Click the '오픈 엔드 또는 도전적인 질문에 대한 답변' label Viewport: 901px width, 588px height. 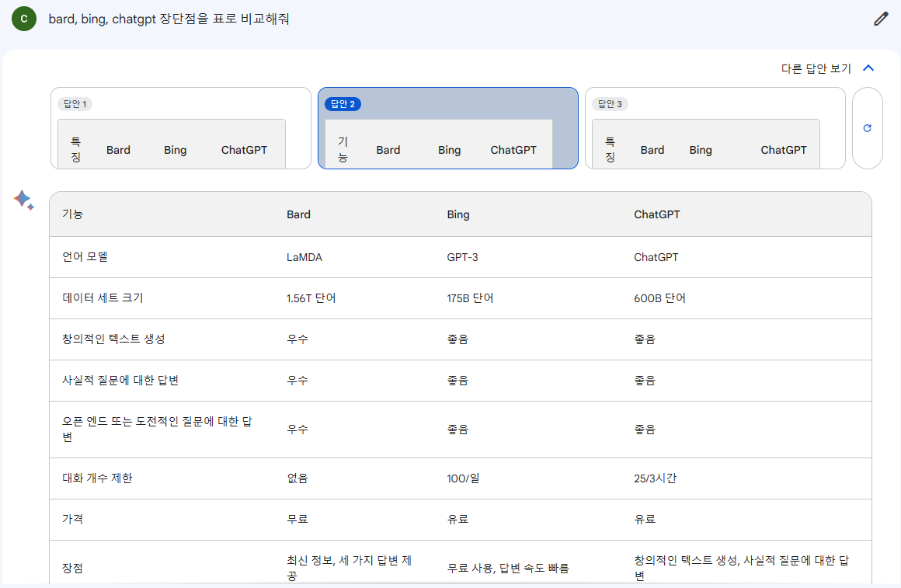pos(157,429)
